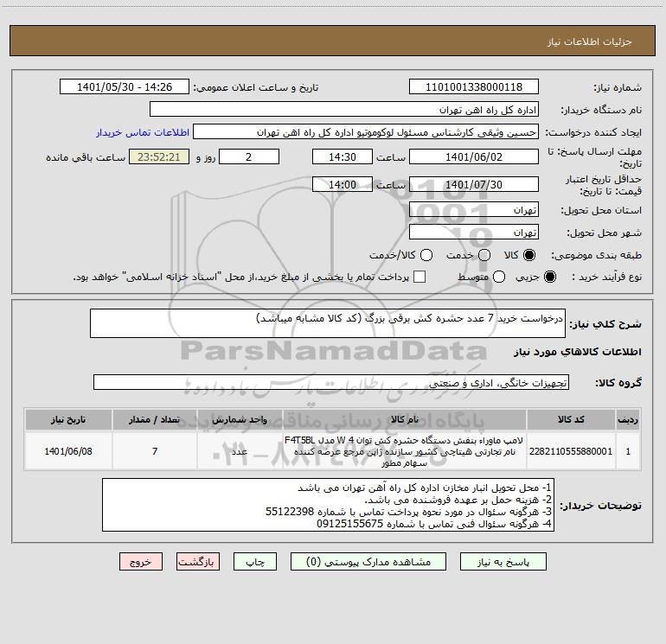Open the اطلاعات تماس خریدار link
The image size is (666, 644).
[x=143, y=132]
